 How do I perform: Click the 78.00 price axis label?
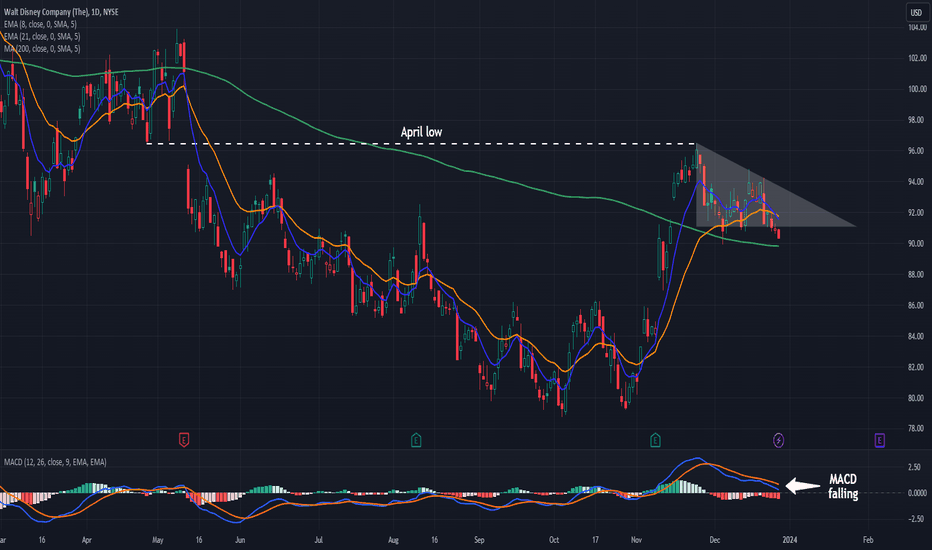pyautogui.click(x=917, y=428)
